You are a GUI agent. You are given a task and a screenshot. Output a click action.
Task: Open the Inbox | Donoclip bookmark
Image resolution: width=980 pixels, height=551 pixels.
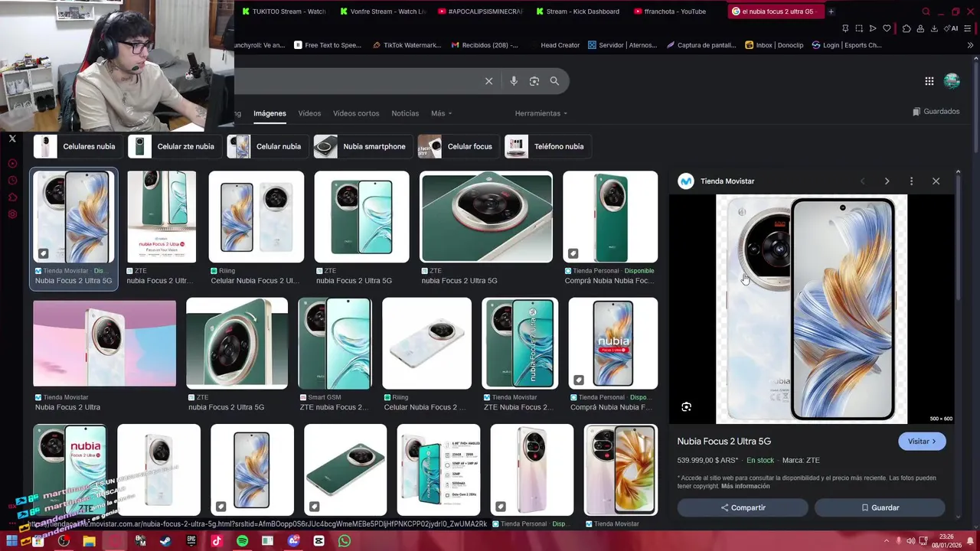[x=774, y=45]
